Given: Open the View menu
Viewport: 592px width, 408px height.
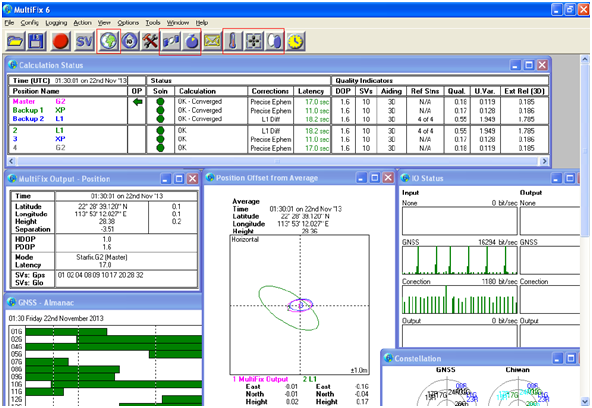Looking at the screenshot, I should coord(104,23).
